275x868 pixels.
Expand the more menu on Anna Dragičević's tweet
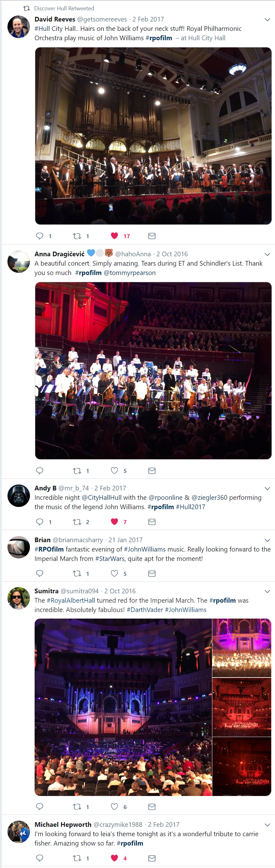click(x=267, y=254)
